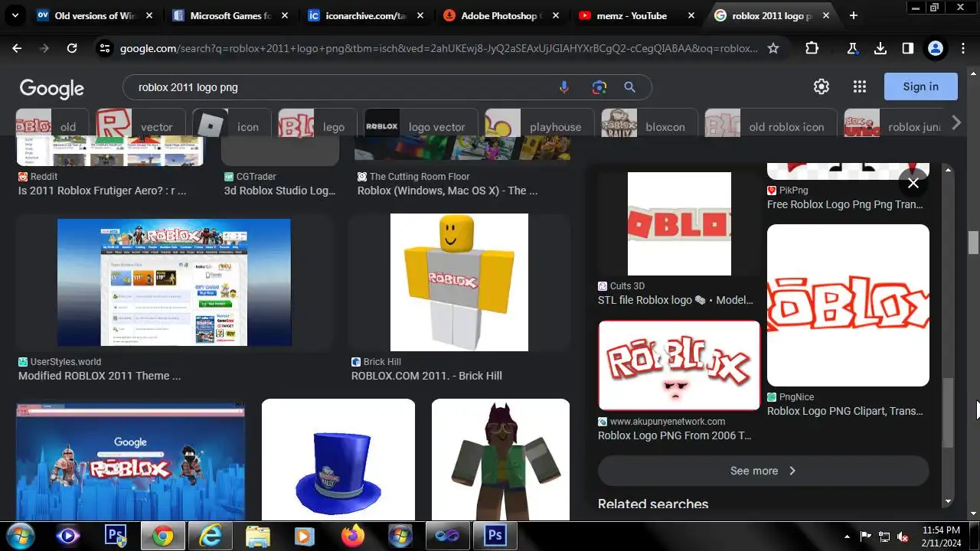Click side panel scroll down arrow

(948, 501)
